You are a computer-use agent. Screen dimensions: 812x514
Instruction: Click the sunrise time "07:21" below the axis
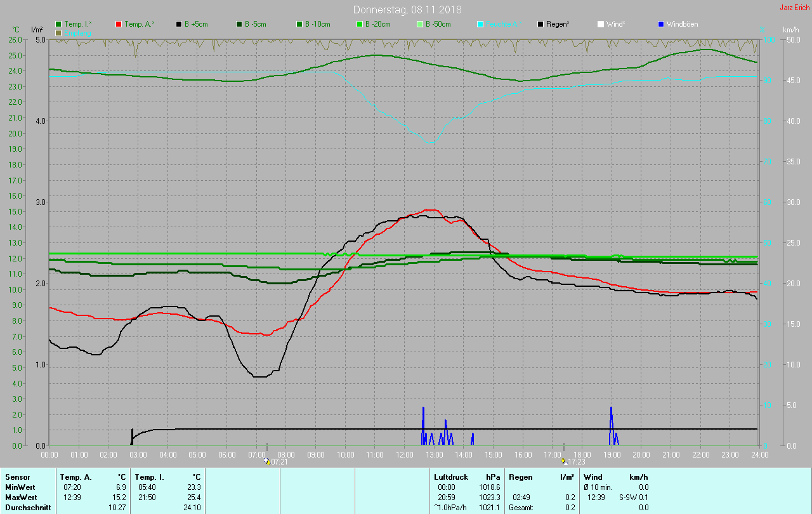[x=280, y=462]
